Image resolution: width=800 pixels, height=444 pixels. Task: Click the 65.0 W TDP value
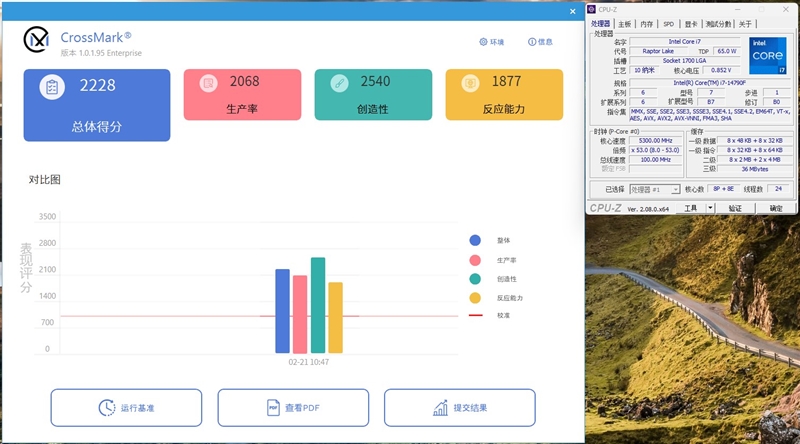pyautogui.click(x=727, y=51)
